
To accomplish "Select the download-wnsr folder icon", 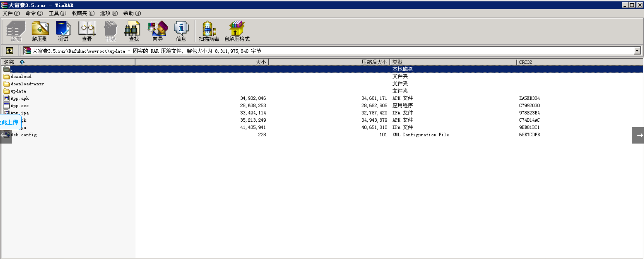I will (7, 84).
